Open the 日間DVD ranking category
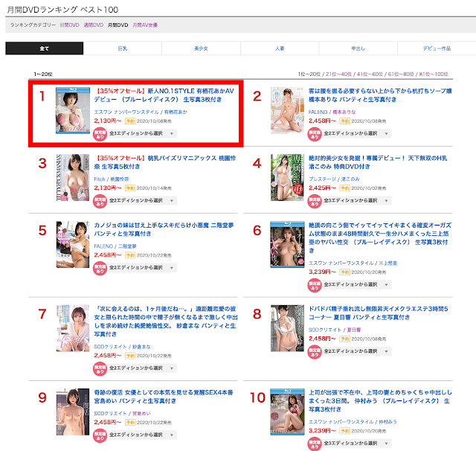The image size is (476, 451). click(x=69, y=25)
